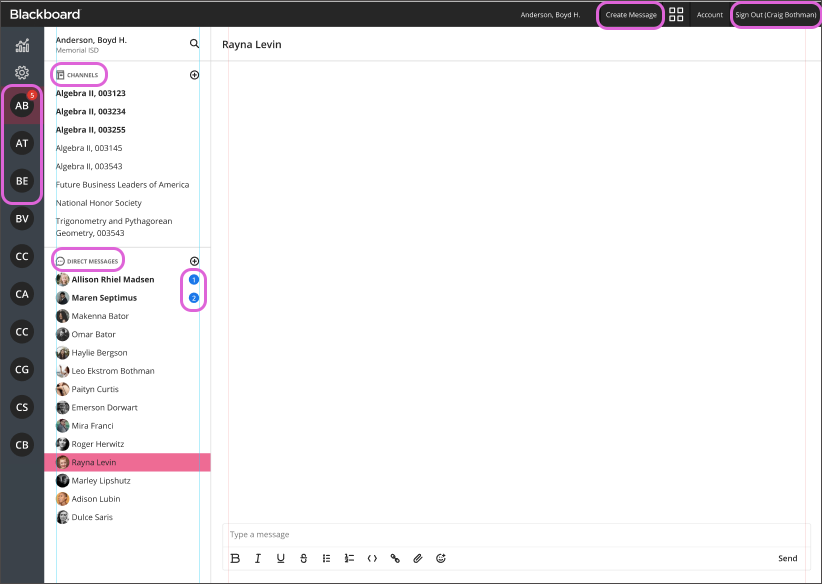Click the Blackboard logo
This screenshot has width=822, height=584.
pyautogui.click(x=45, y=14)
